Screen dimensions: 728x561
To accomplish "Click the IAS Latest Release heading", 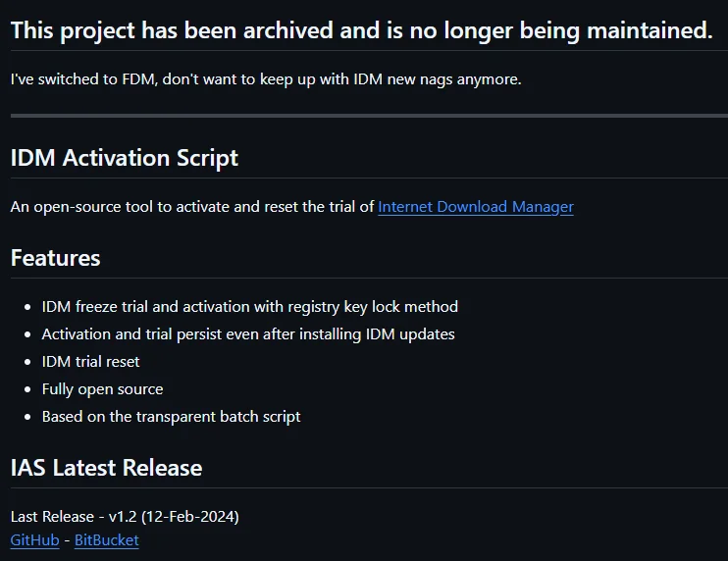I will [x=106, y=468].
